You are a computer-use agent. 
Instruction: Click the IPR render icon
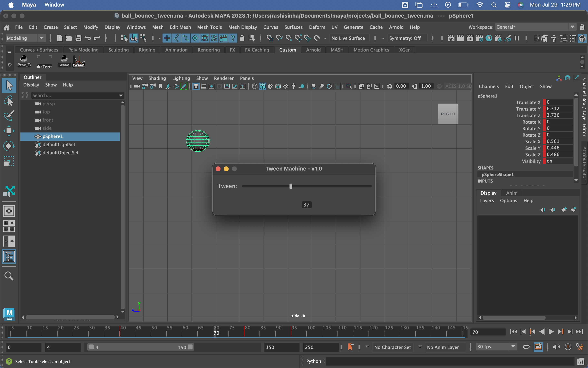[470, 38]
